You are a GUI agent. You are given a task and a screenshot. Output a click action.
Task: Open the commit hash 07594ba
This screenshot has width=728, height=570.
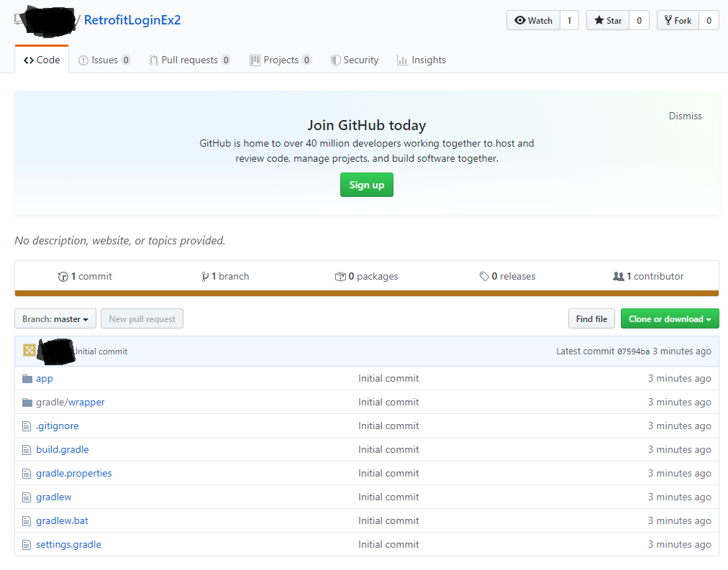[x=633, y=351]
